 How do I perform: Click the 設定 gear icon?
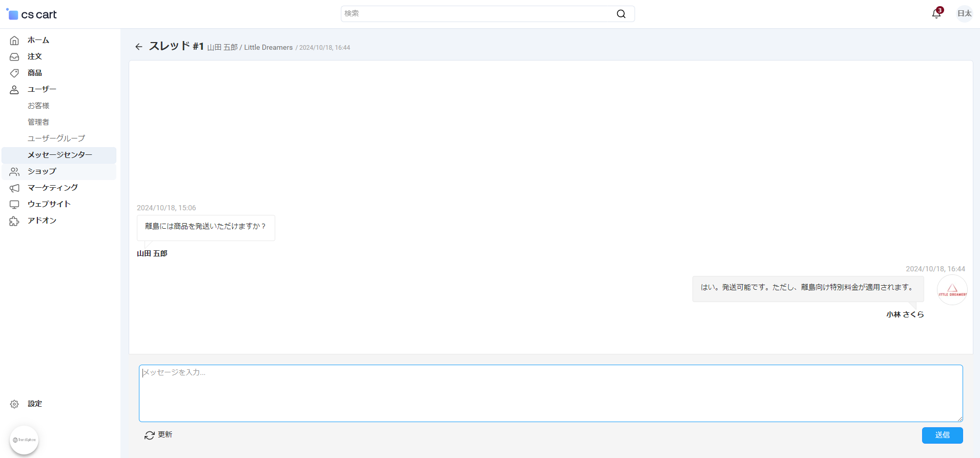[x=14, y=404]
